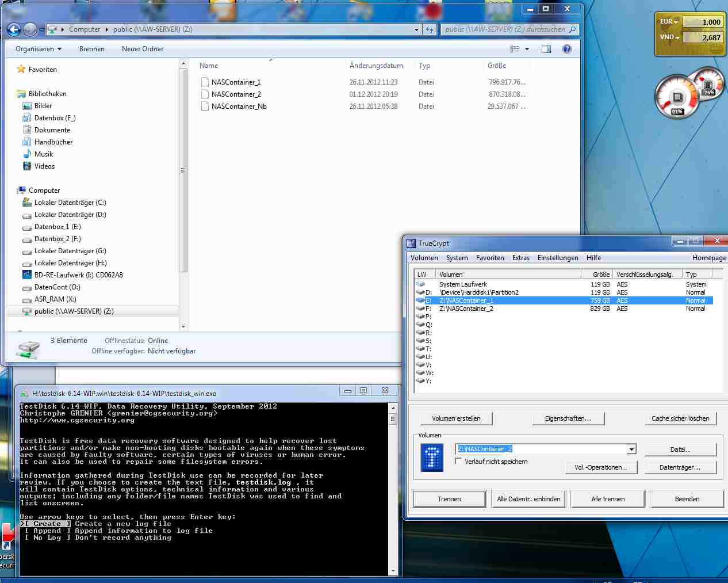Select the NASContainer_1 file icon
This screenshot has width=728, height=583.
point(205,82)
